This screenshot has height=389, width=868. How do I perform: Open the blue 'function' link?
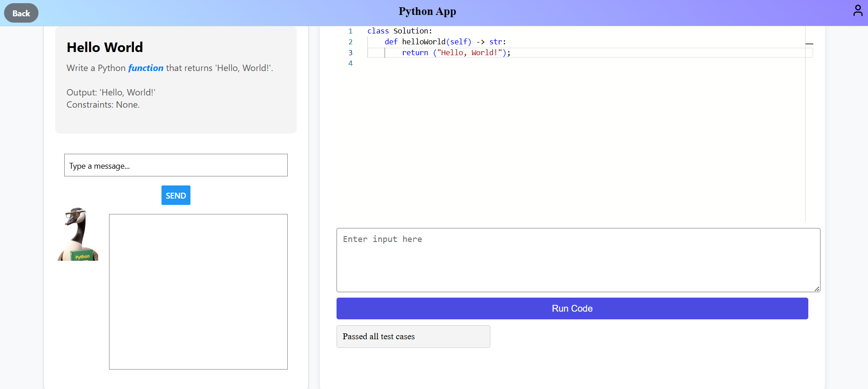pyautogui.click(x=146, y=68)
